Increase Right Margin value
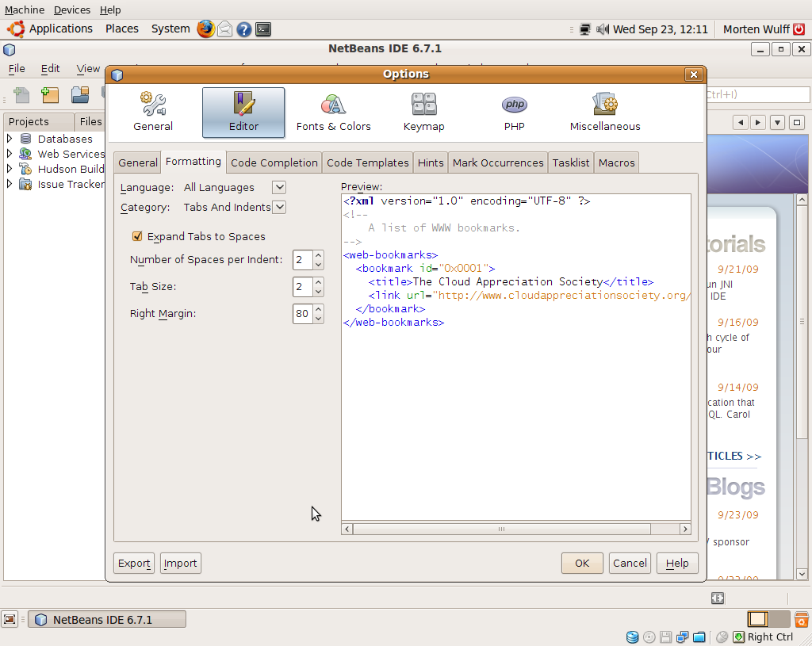The height and width of the screenshot is (646, 812). pos(319,308)
